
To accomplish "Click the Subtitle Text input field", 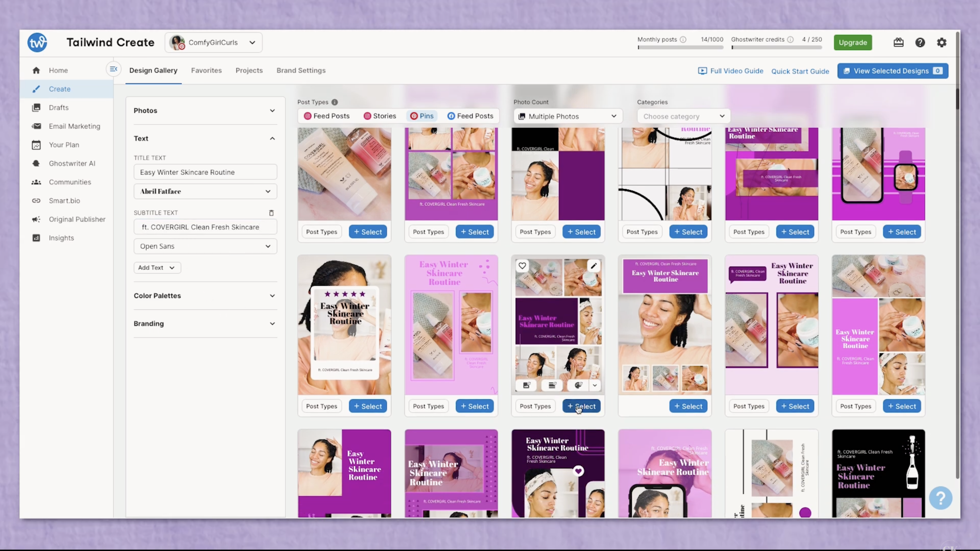I will tap(205, 227).
